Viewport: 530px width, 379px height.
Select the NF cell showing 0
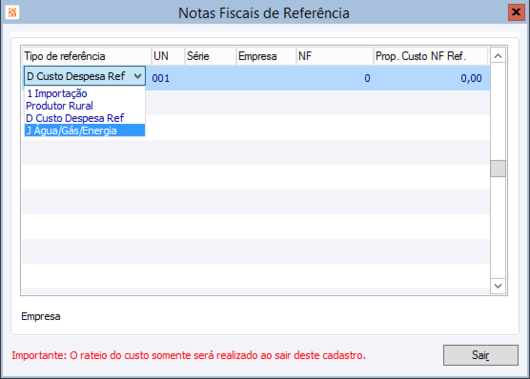click(335, 78)
